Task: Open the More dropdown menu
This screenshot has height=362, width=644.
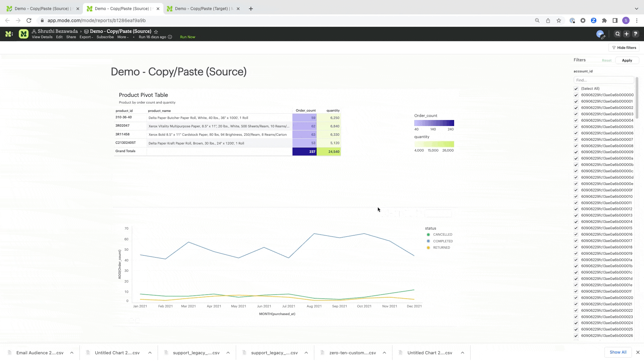Action: tap(123, 37)
